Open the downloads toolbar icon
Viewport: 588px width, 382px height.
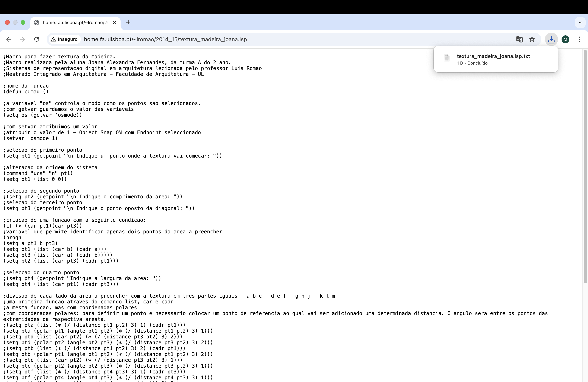tap(551, 39)
